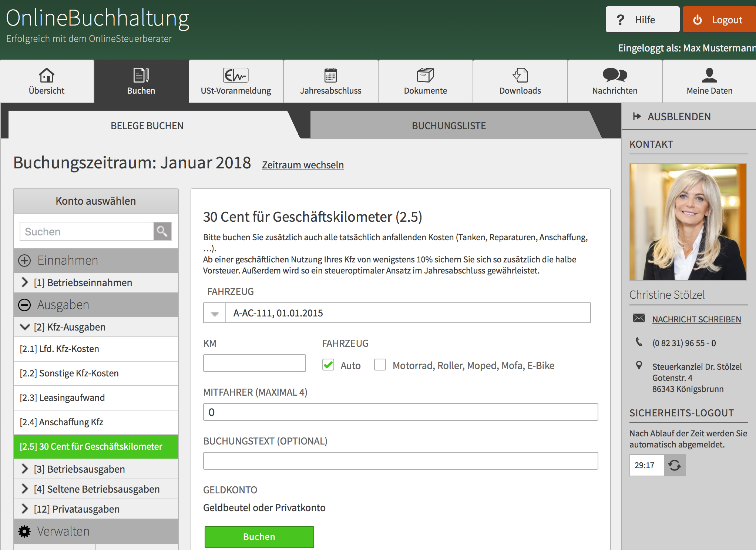Image resolution: width=756 pixels, height=550 pixels.
Task: Click the Einnahmen section header text
Action: pos(68,261)
